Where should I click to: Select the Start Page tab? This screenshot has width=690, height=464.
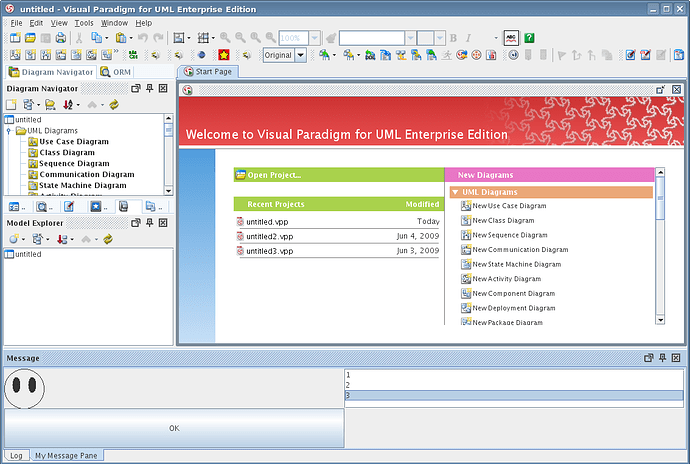pos(208,71)
